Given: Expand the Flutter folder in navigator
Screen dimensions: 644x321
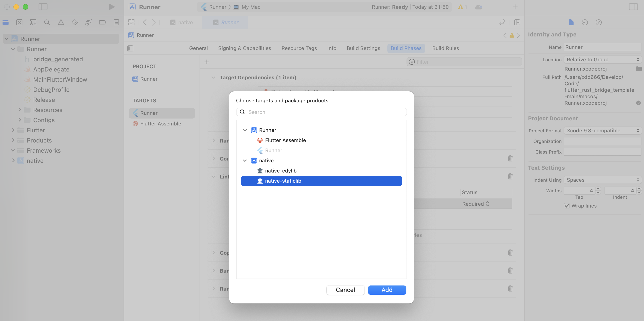Looking at the screenshot, I should click(13, 130).
